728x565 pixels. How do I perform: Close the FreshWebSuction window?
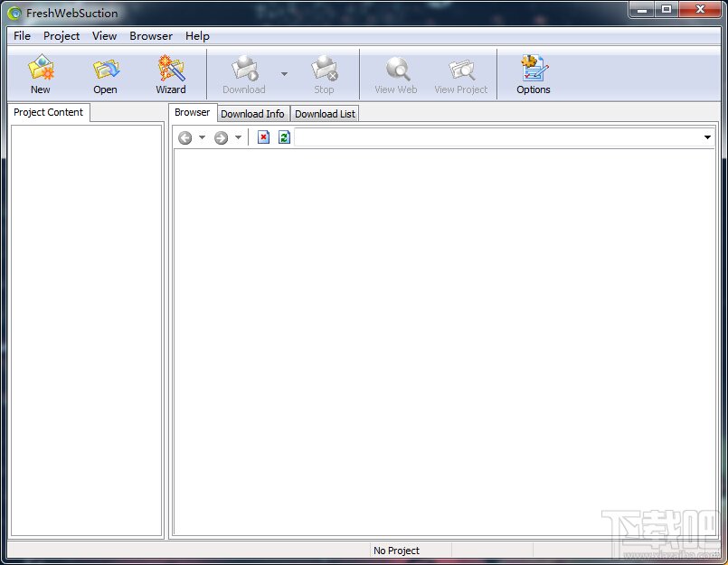700,9
